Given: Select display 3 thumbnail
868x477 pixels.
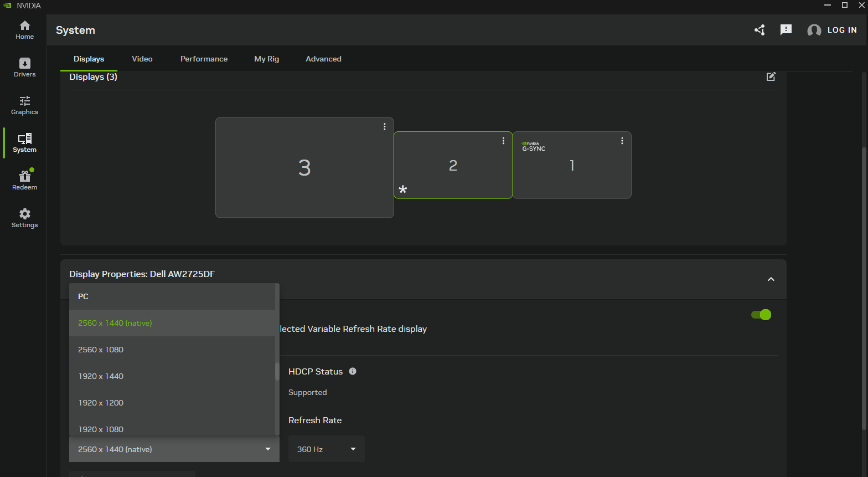Looking at the screenshot, I should (x=304, y=167).
